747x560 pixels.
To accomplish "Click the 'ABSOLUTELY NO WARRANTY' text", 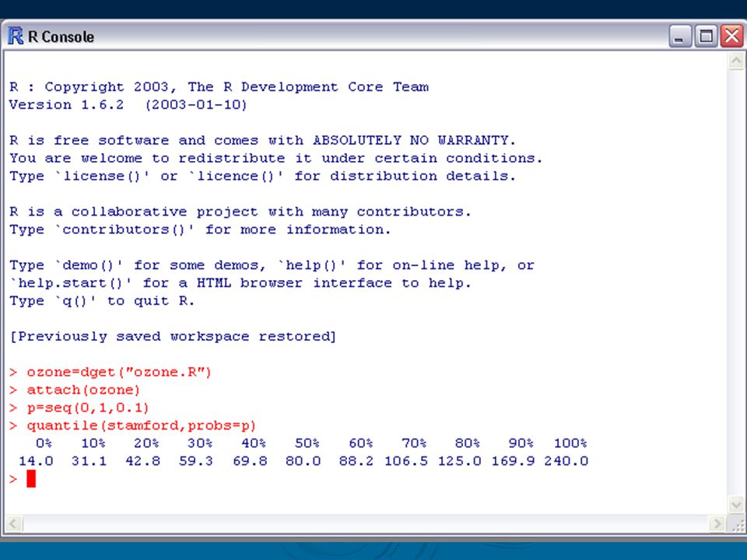I will tap(412, 141).
